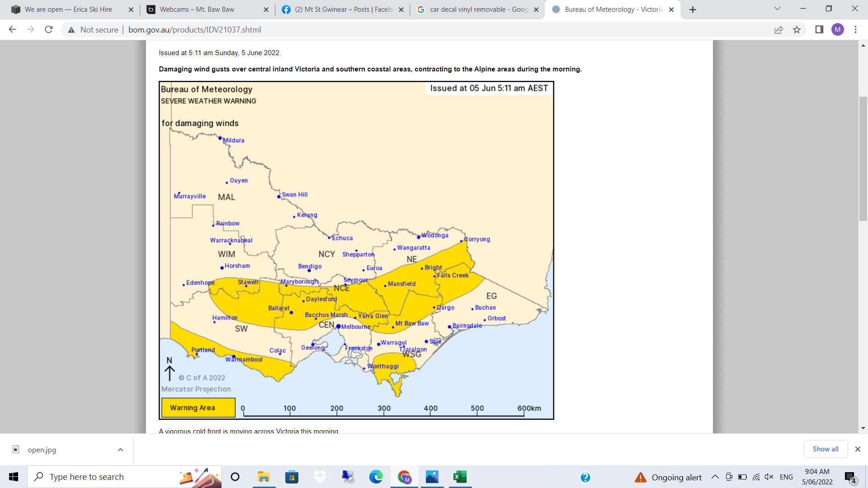The width and height of the screenshot is (868, 488).
Task: Click the bookmark star in the address bar
Action: click(797, 30)
